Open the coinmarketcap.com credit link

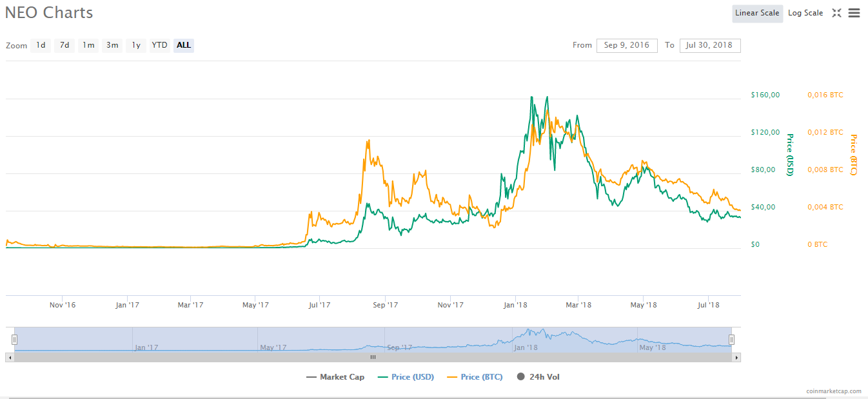(x=833, y=391)
